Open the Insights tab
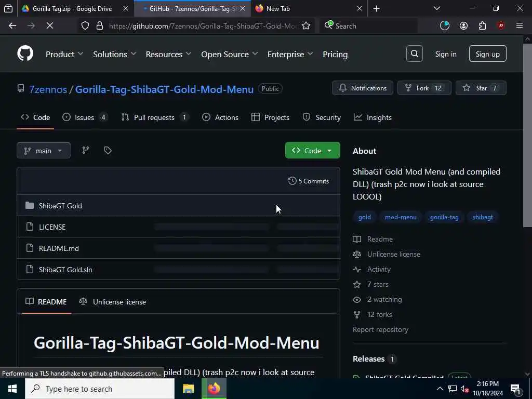The width and height of the screenshot is (532, 399). [x=373, y=117]
